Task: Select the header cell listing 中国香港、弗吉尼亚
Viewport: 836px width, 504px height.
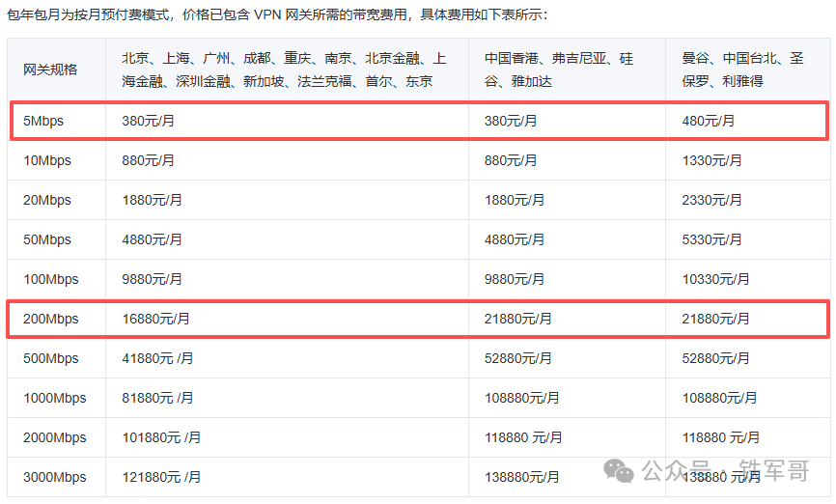Action: [x=567, y=70]
